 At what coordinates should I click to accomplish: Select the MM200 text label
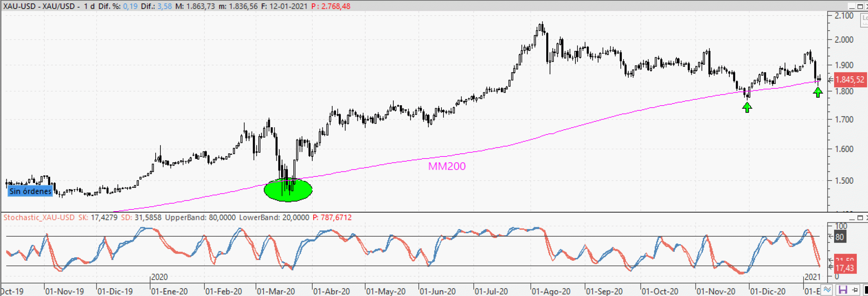click(x=447, y=166)
